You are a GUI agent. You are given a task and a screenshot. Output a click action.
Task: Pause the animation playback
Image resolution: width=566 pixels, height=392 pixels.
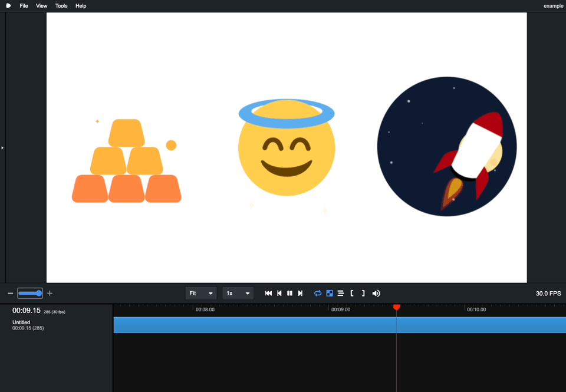point(289,293)
